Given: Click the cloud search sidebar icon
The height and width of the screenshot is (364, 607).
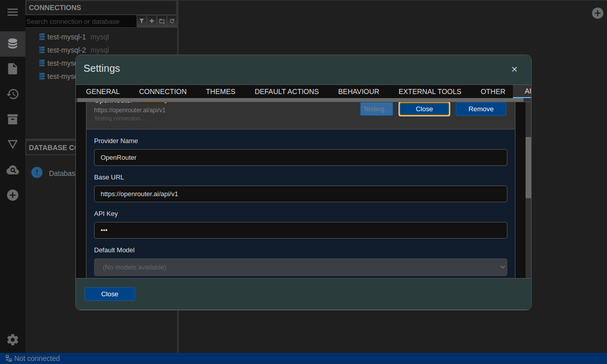Looking at the screenshot, I should [13, 170].
